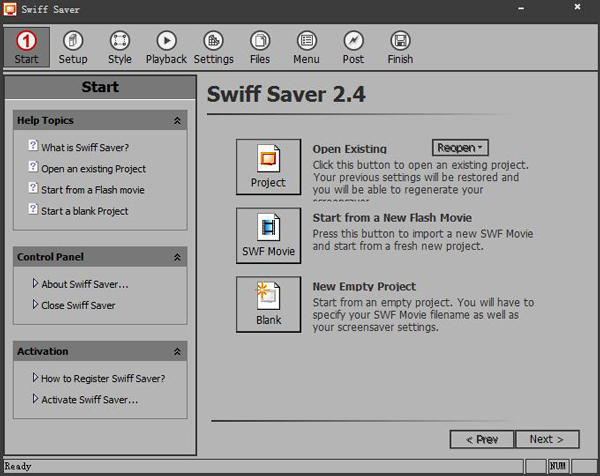This screenshot has width=600, height=476.
Task: Click Activate Swiff Saver...
Action: (x=90, y=399)
